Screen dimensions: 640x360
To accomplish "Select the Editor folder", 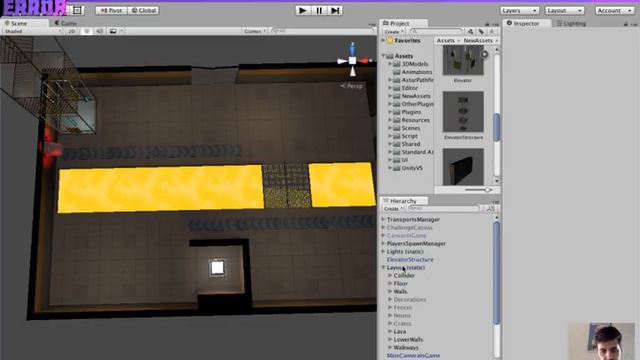I will pos(409,88).
